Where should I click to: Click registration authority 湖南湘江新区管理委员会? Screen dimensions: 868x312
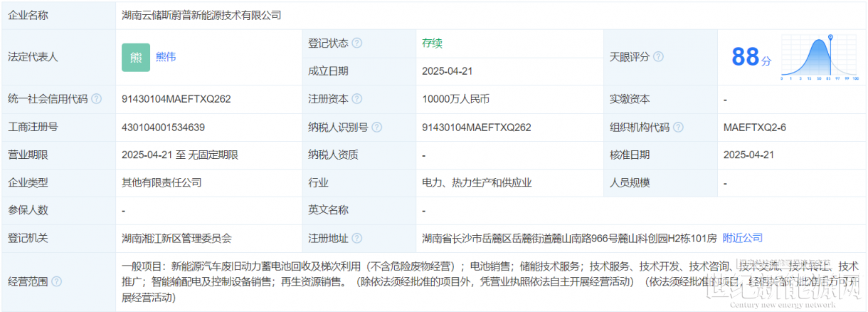tap(176, 238)
